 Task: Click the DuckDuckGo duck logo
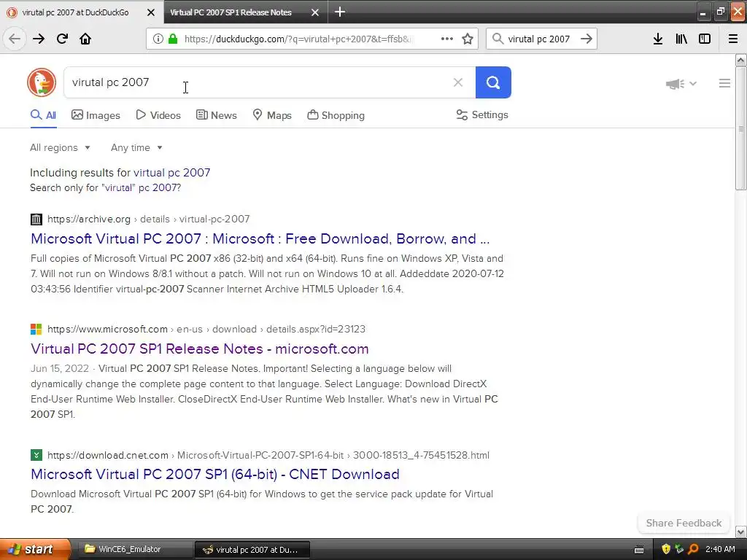coord(42,82)
